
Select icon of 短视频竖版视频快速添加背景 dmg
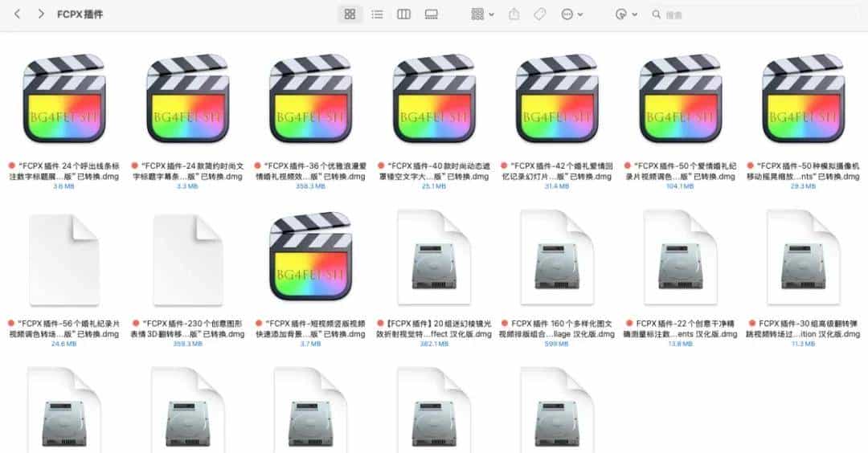coord(310,257)
